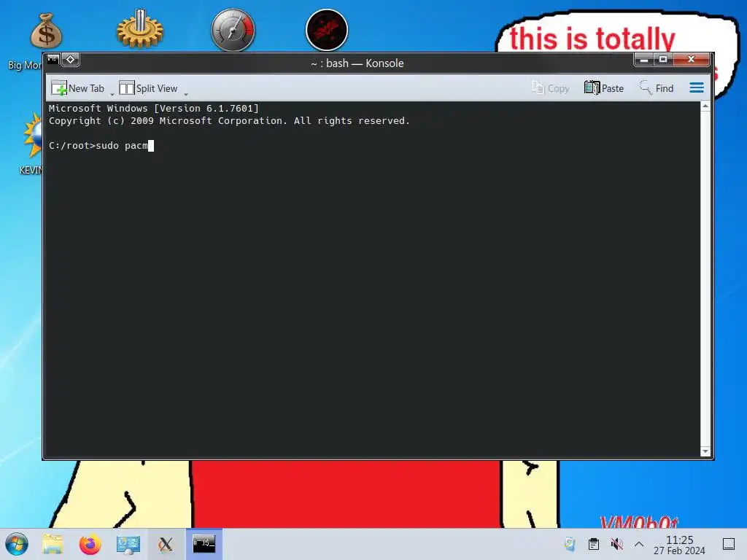Expand the Split View dropdown arrow
Image resolution: width=747 pixels, height=560 pixels.
click(x=186, y=94)
